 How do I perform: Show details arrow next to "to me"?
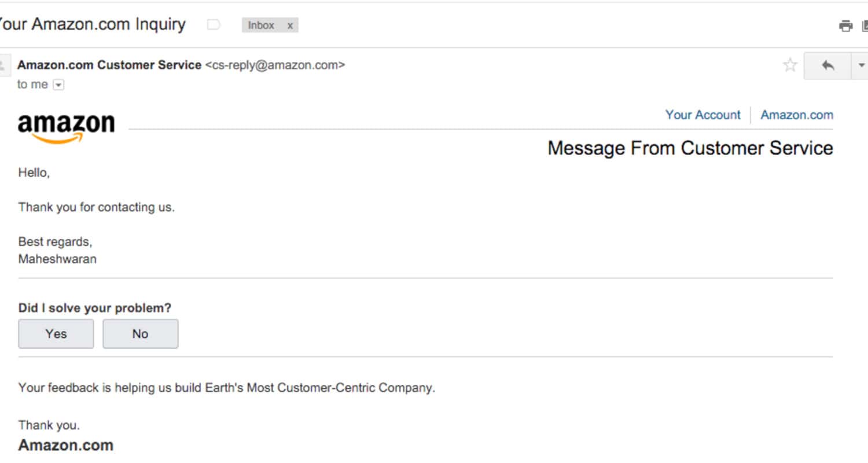coord(58,85)
